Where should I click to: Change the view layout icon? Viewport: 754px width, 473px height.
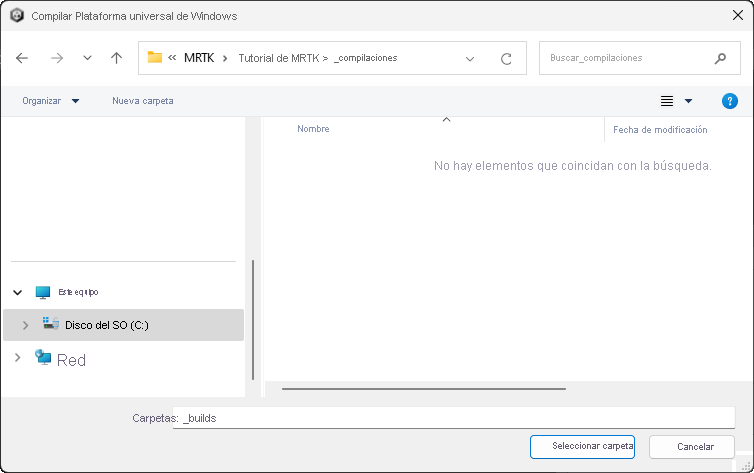(x=666, y=101)
